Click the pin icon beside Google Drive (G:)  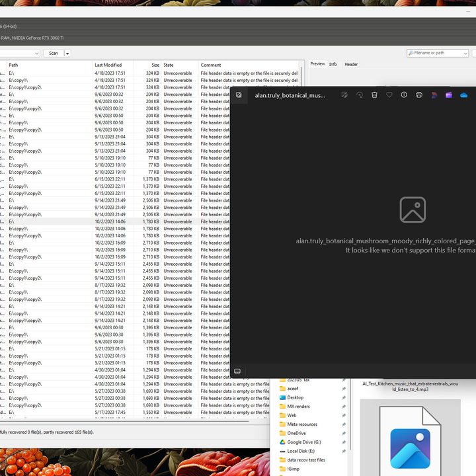pyautogui.click(x=344, y=442)
